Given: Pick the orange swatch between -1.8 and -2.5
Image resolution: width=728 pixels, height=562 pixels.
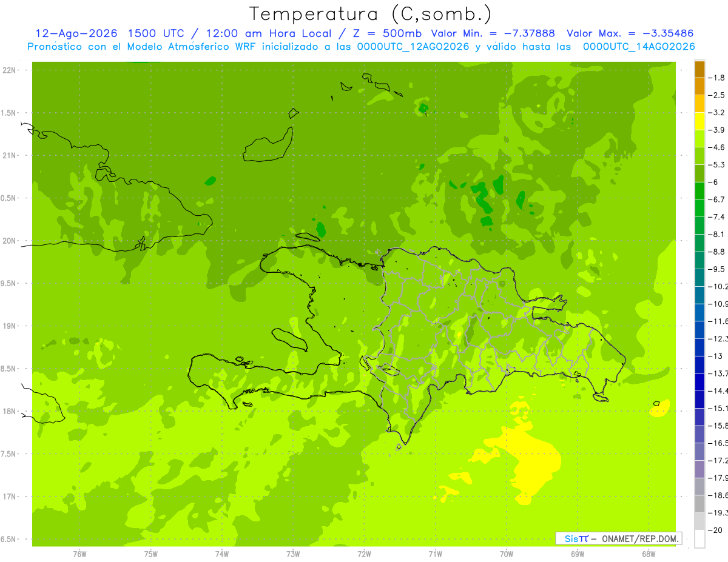Looking at the screenshot, I should [x=699, y=87].
